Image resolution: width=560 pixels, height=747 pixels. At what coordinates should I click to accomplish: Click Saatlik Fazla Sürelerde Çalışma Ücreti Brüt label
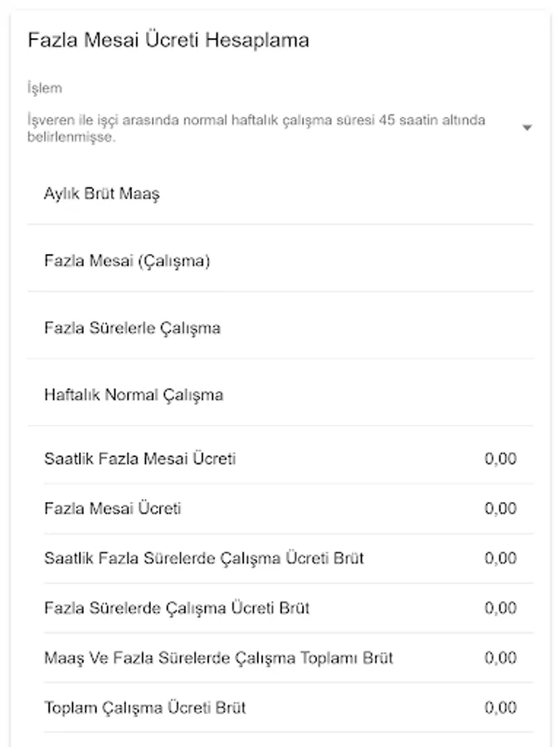[x=204, y=558]
